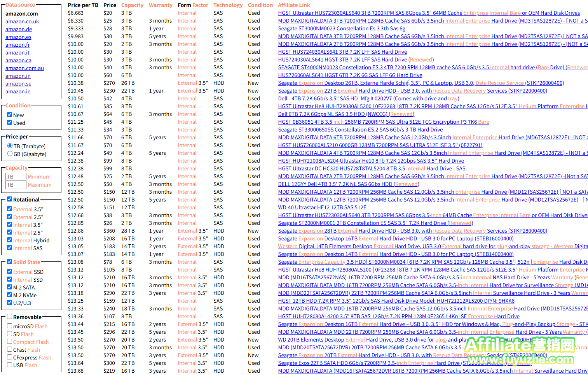This screenshot has height=375, width=588.
Task: Click the Minimum capacity input field
Action: (x=15, y=177)
